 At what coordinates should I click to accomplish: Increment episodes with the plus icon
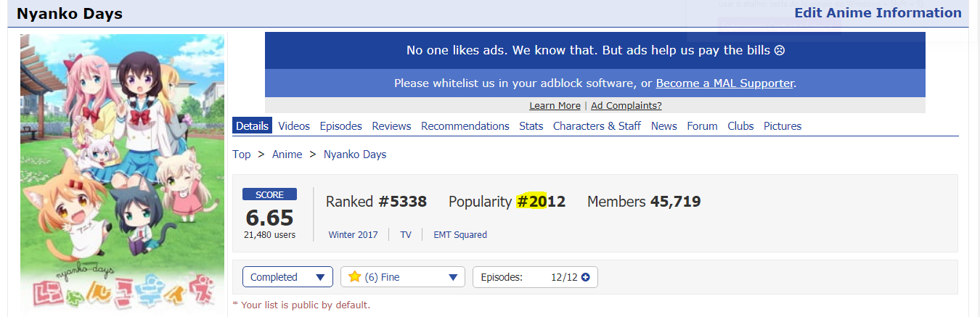pyautogui.click(x=585, y=277)
